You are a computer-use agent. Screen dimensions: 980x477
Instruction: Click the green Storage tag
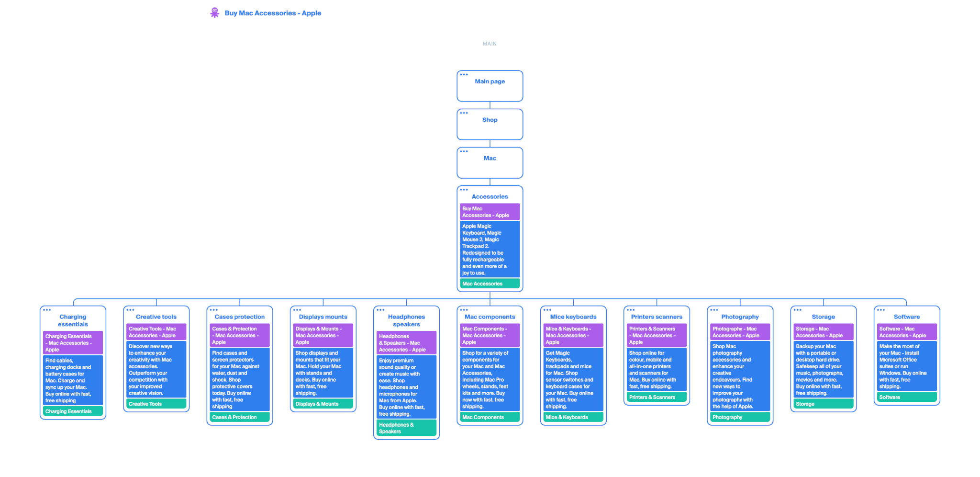[823, 404]
